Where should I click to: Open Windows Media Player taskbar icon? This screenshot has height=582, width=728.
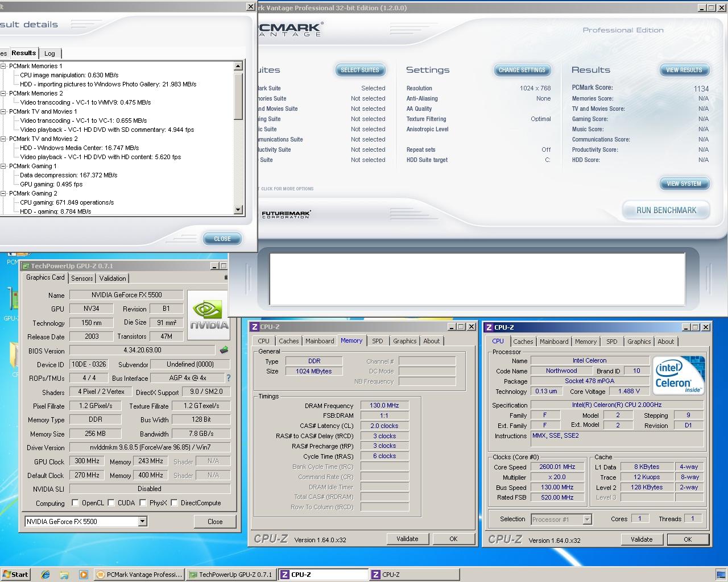click(83, 575)
